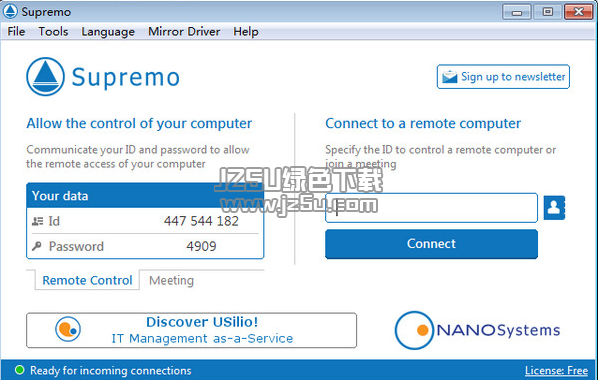This screenshot has height=380, width=598.
Task: Click the Supremo logo icon in title bar
Action: click(x=10, y=11)
